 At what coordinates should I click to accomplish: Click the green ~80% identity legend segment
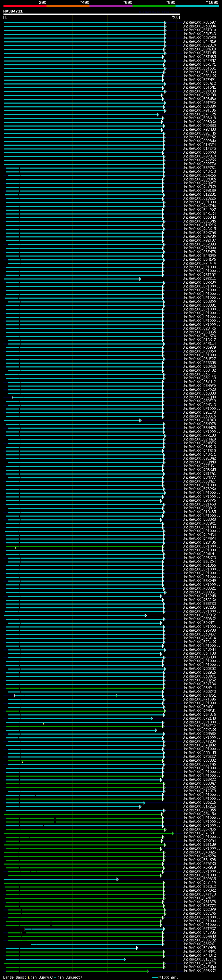point(154,6)
